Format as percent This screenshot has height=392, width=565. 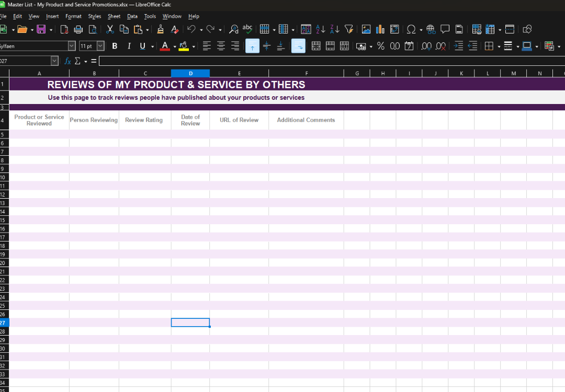[x=380, y=46]
